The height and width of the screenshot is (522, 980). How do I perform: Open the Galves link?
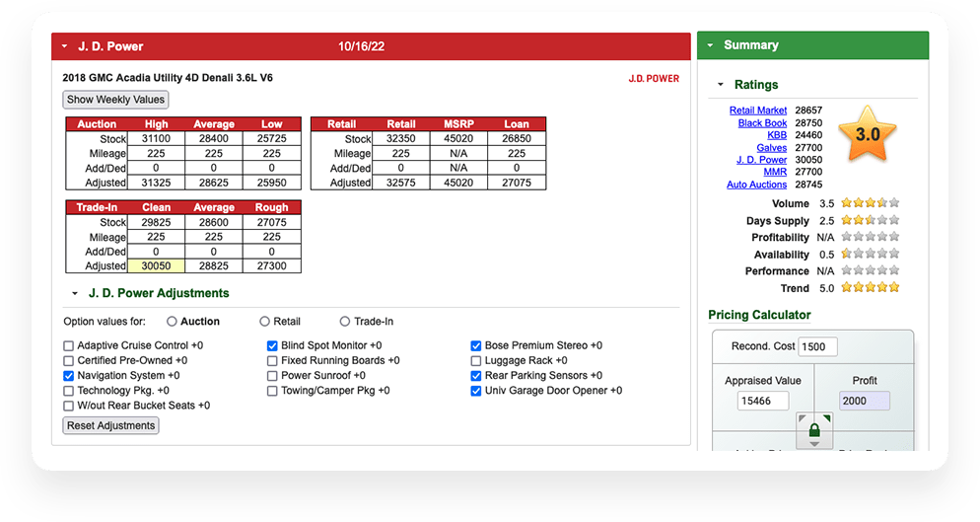point(771,148)
